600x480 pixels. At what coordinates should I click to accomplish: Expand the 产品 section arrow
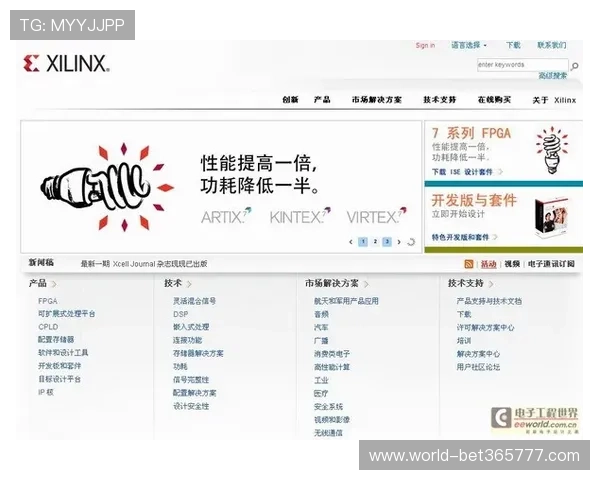click(x=54, y=284)
